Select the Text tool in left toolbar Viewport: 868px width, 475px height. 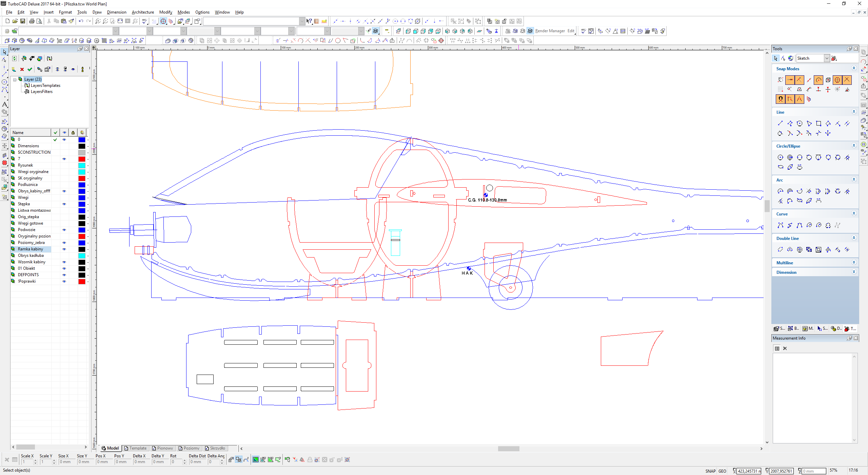4,104
